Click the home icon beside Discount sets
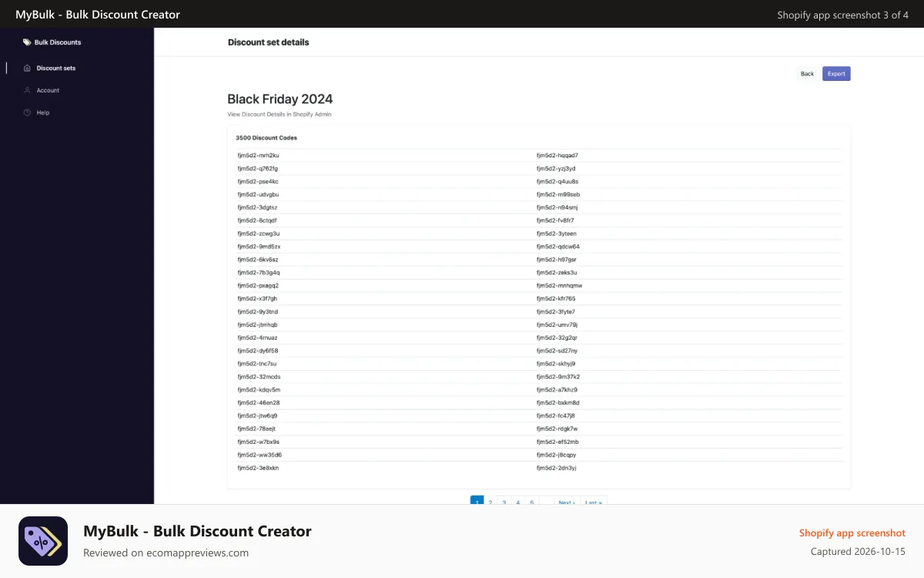The width and height of the screenshot is (924, 578). [27, 68]
